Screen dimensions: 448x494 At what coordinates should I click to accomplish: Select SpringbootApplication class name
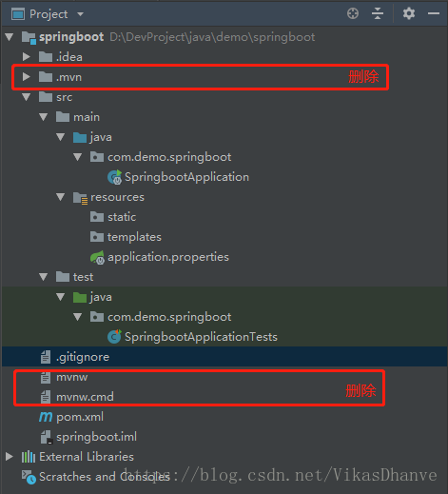coord(187,177)
